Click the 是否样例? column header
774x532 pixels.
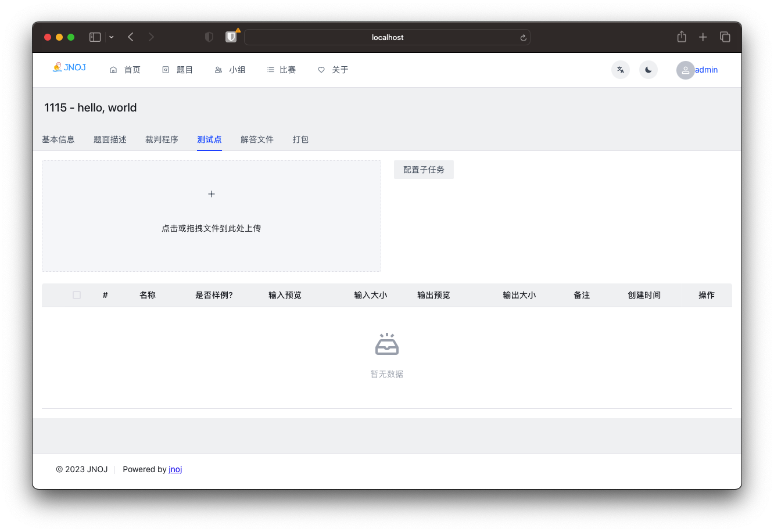click(214, 295)
